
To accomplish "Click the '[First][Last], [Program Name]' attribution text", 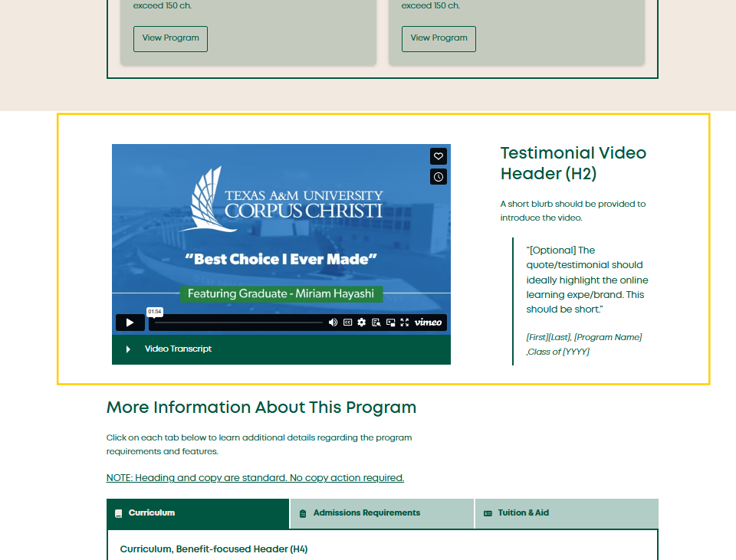I will pos(584,344).
